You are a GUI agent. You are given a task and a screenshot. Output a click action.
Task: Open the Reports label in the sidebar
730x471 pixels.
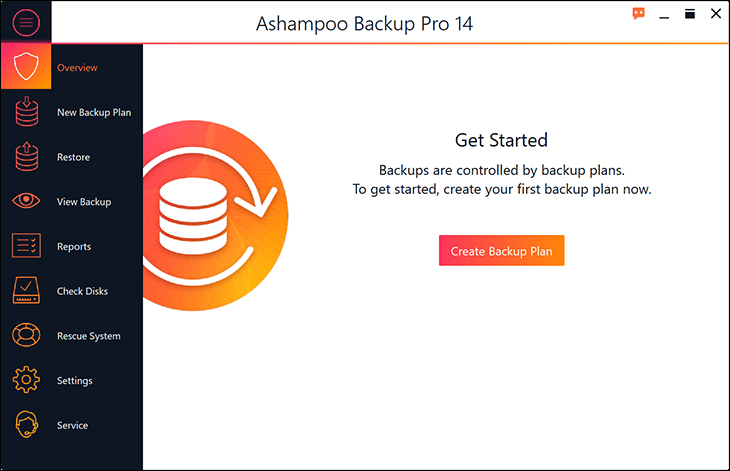click(x=74, y=246)
